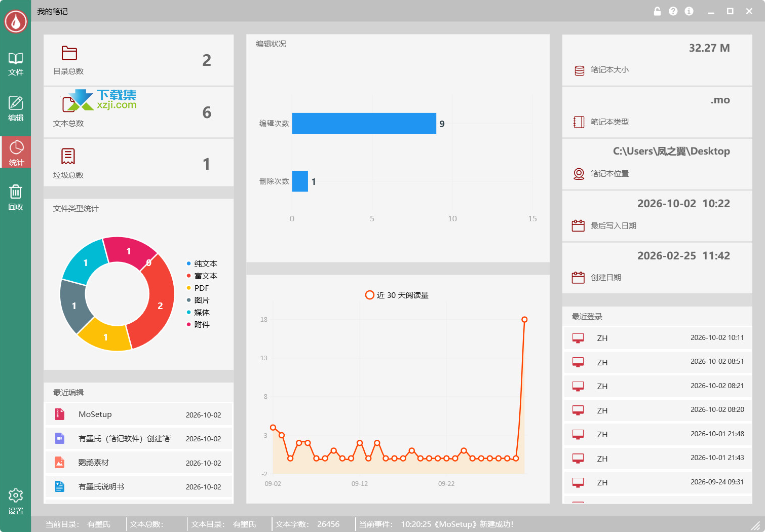The image size is (765, 532).
Task: Click the blue 编辑次数 bar
Action: pyautogui.click(x=364, y=123)
